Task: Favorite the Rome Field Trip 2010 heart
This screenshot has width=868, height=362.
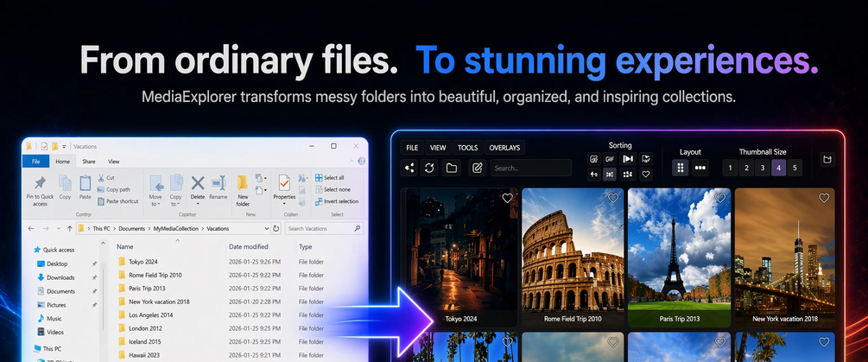Action: [x=613, y=198]
